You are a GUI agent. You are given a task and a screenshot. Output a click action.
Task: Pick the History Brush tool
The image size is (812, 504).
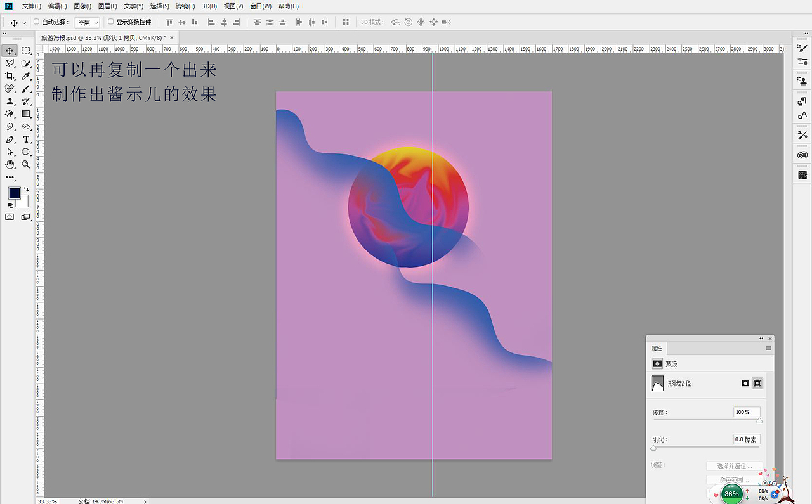26,101
